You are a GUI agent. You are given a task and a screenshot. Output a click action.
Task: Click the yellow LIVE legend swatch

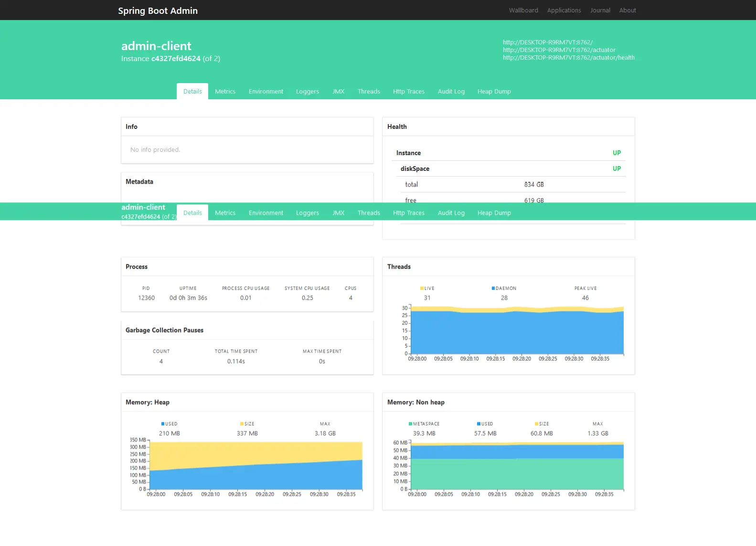(x=422, y=288)
